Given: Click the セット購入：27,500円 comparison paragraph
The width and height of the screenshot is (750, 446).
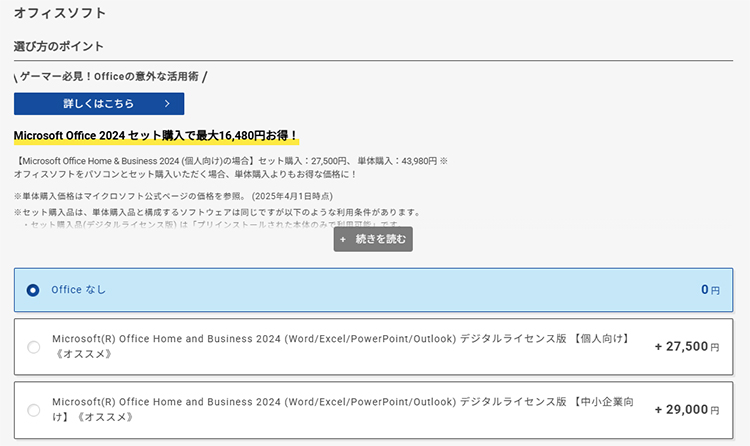Looking at the screenshot, I should 230,166.
